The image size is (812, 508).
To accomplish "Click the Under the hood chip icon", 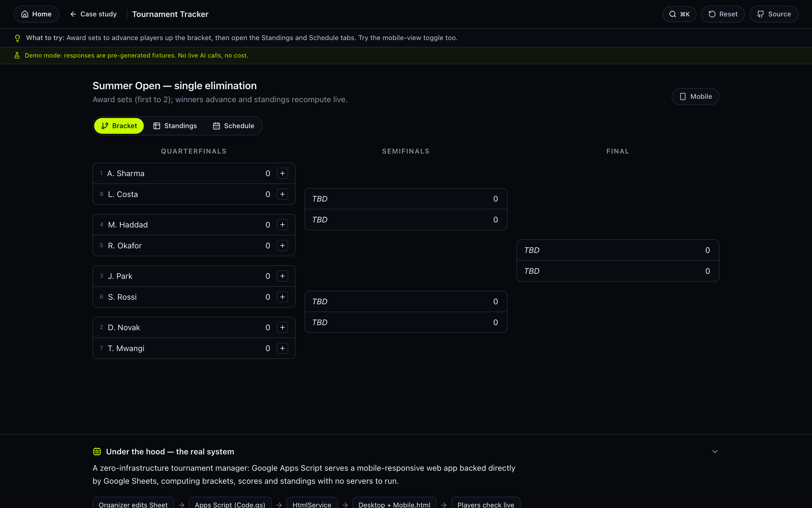I will click(97, 452).
